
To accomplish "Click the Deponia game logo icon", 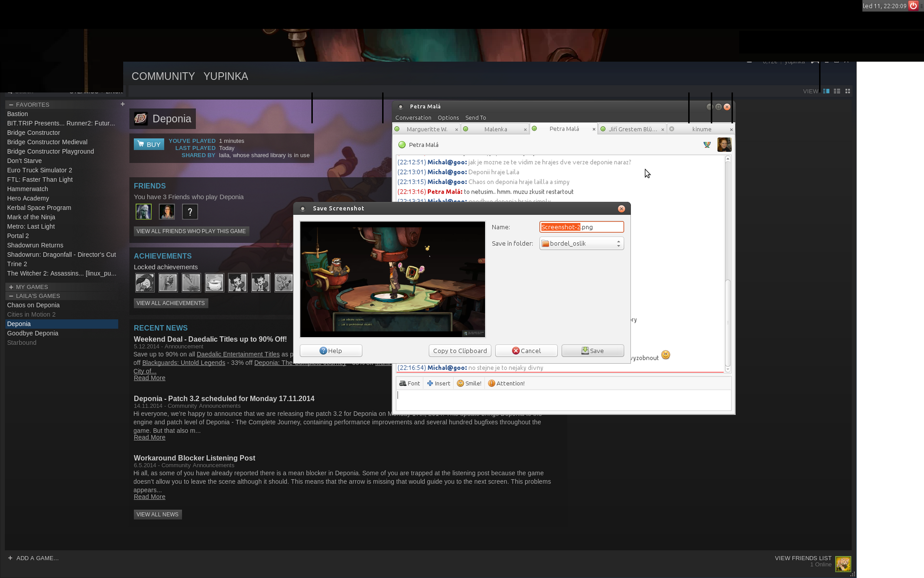I will (141, 118).
